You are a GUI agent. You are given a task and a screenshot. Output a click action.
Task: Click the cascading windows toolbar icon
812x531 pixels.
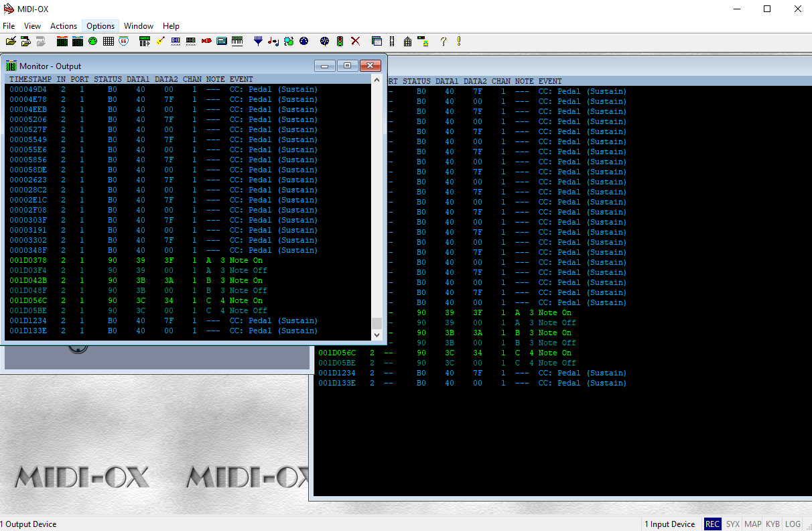pos(377,41)
